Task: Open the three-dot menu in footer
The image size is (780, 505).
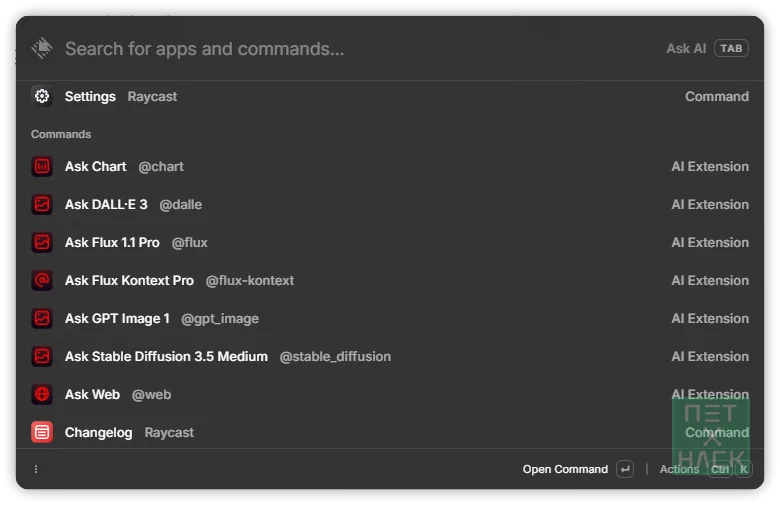Action: point(36,469)
